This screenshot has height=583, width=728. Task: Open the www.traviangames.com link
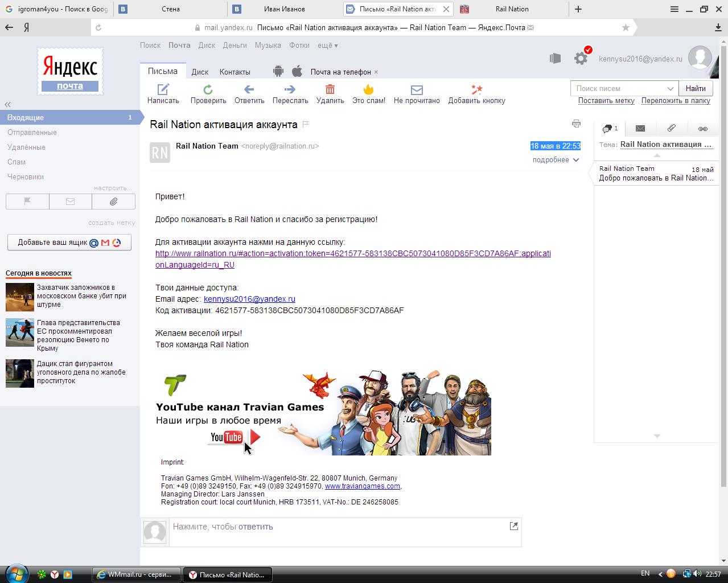coord(362,486)
